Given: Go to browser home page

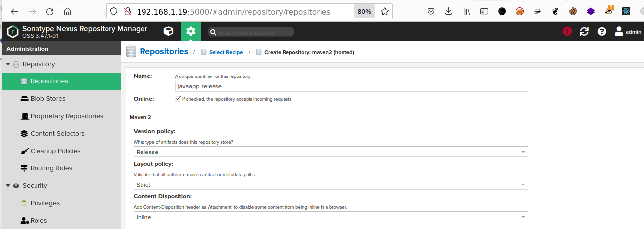Looking at the screenshot, I should click(x=68, y=11).
